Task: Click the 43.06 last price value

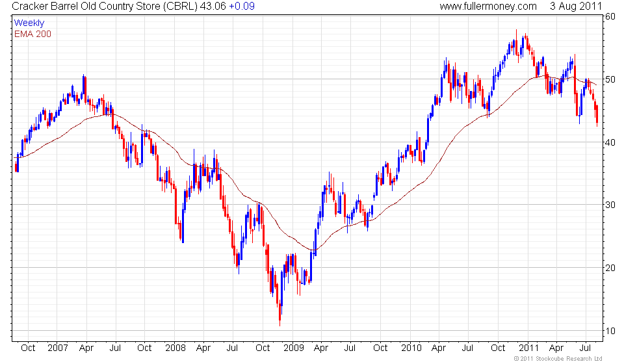Action: point(213,6)
